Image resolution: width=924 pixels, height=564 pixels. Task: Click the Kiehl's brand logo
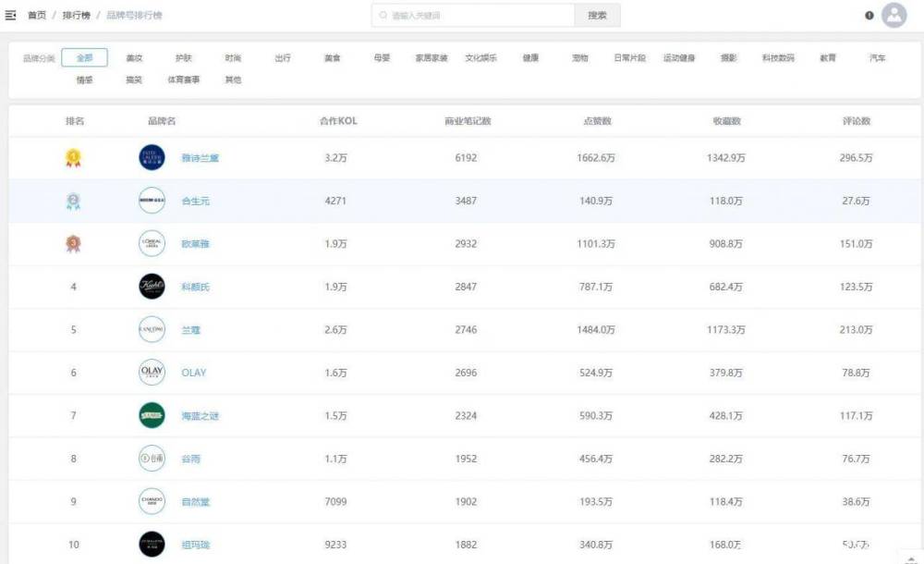[x=152, y=287]
